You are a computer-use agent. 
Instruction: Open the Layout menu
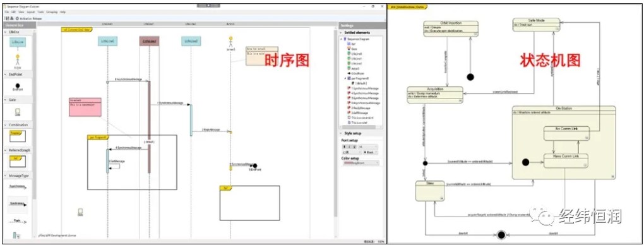[x=31, y=13]
